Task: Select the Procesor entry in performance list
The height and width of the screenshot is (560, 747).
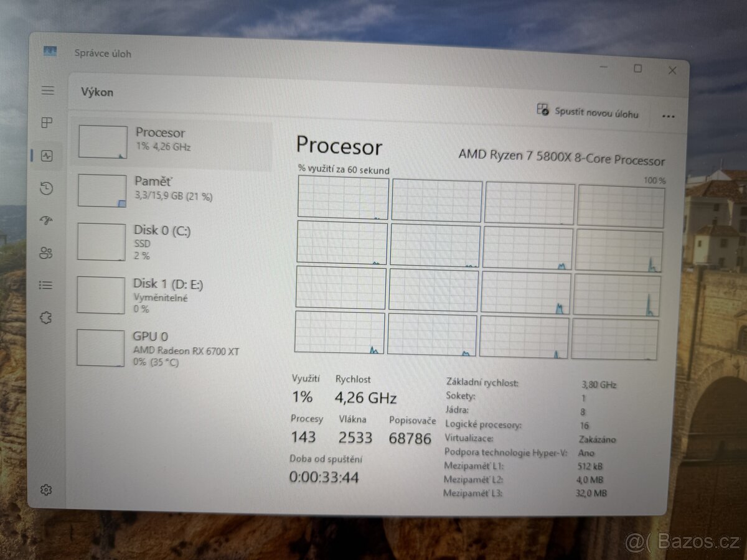Action: coord(171,141)
